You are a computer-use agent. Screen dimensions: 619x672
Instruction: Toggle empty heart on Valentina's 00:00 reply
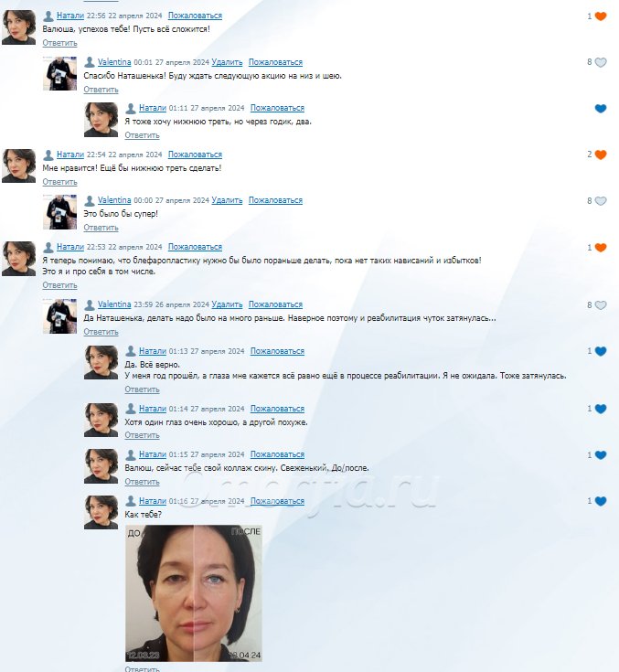click(601, 201)
